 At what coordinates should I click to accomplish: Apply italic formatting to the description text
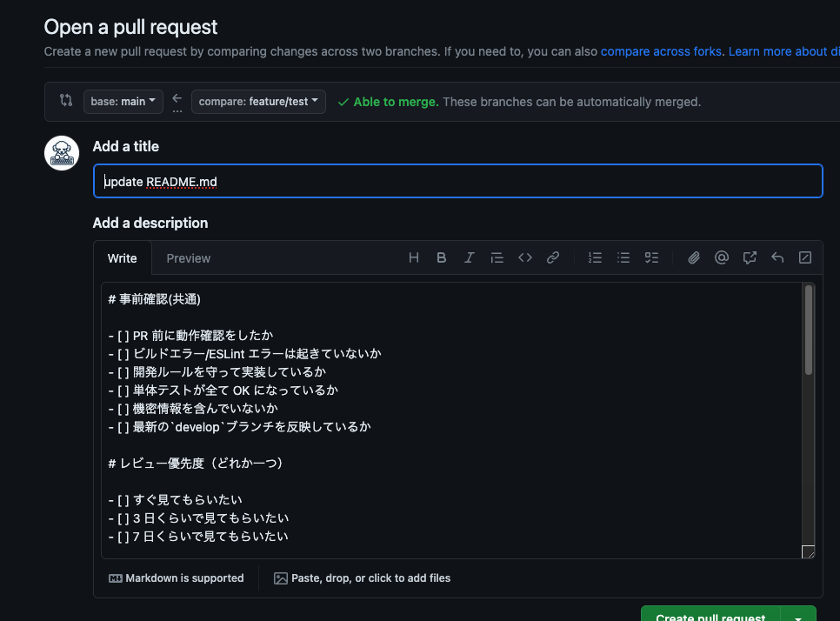point(469,257)
